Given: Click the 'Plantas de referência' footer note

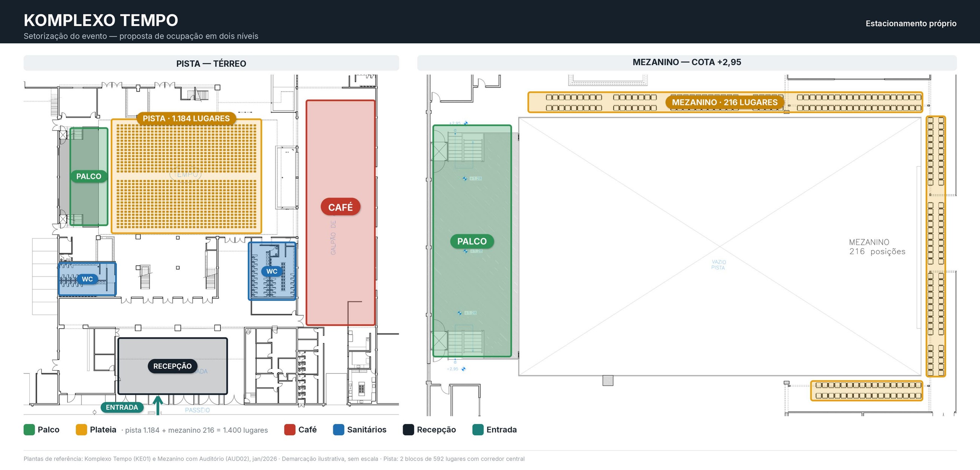Looking at the screenshot, I should tap(274, 459).
